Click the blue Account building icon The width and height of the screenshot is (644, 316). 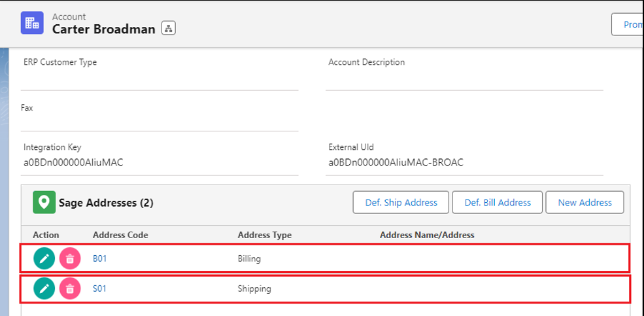pos(31,23)
